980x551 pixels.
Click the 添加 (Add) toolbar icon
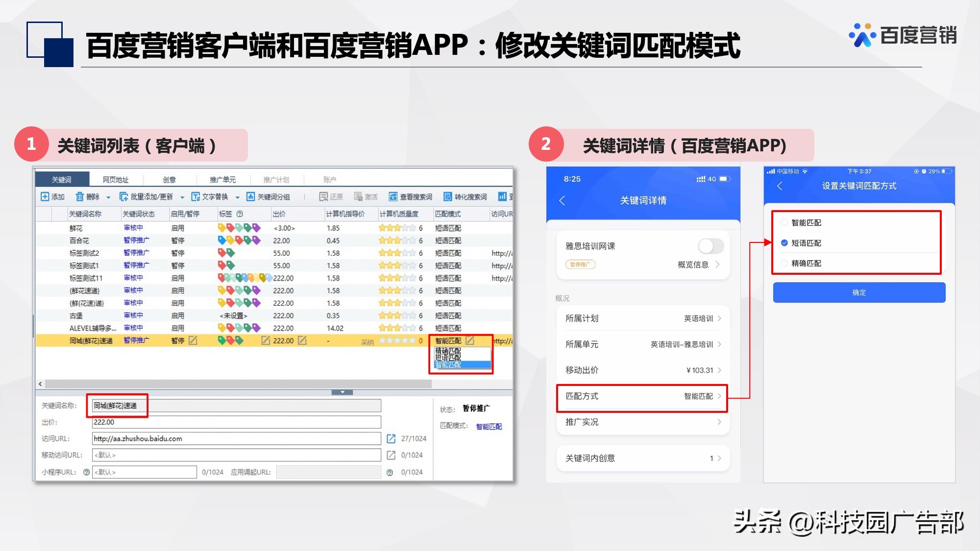pos(44,196)
